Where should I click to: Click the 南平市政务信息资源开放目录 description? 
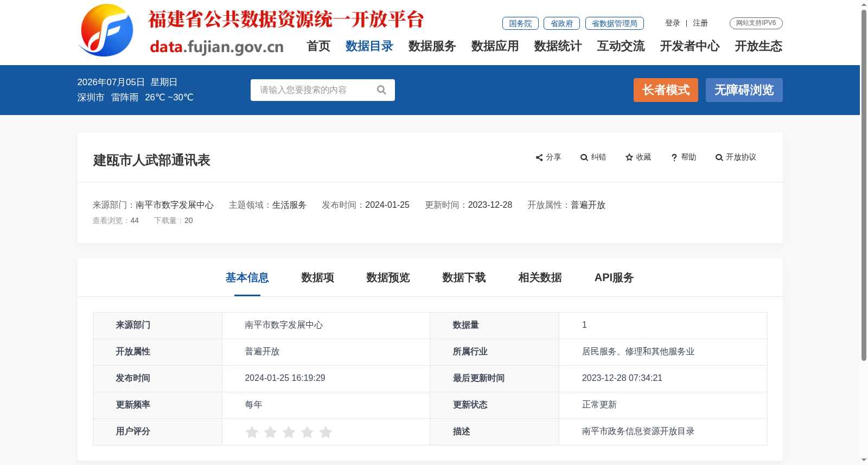(639, 431)
